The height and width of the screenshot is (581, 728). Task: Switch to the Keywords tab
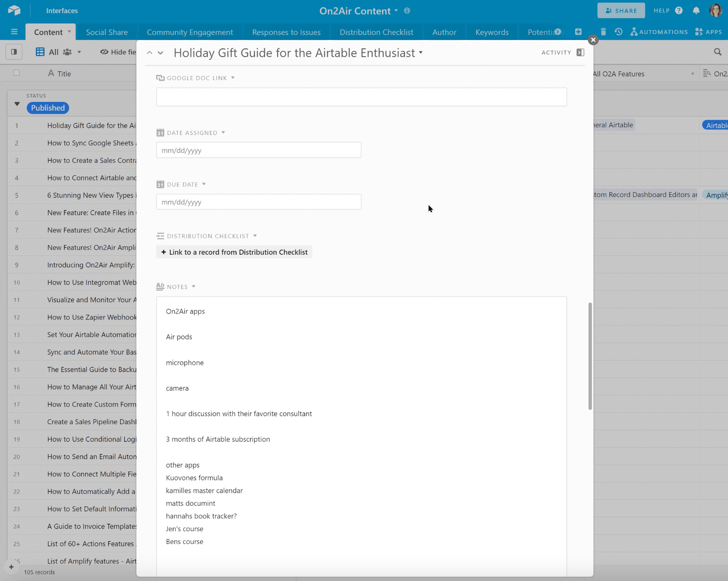[492, 32]
